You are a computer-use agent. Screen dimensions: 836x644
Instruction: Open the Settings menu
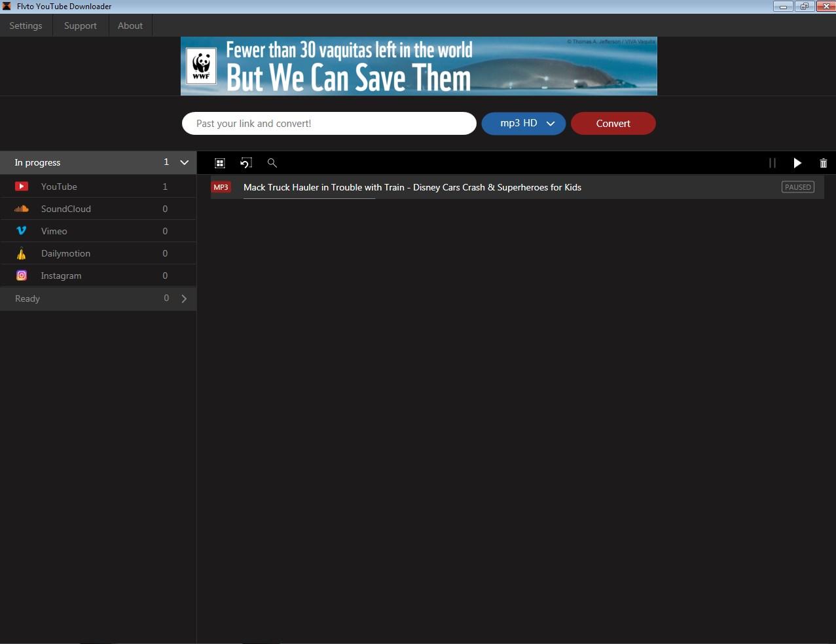pos(26,26)
